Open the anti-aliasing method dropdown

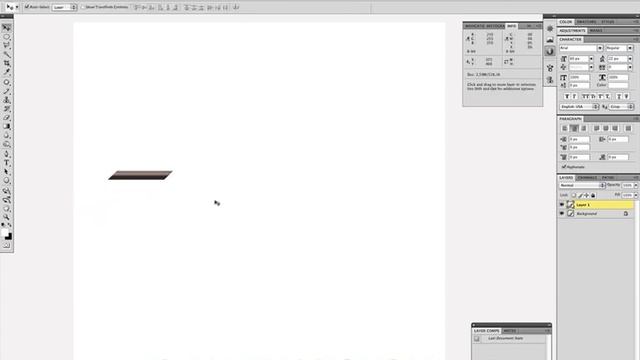pos(621,107)
